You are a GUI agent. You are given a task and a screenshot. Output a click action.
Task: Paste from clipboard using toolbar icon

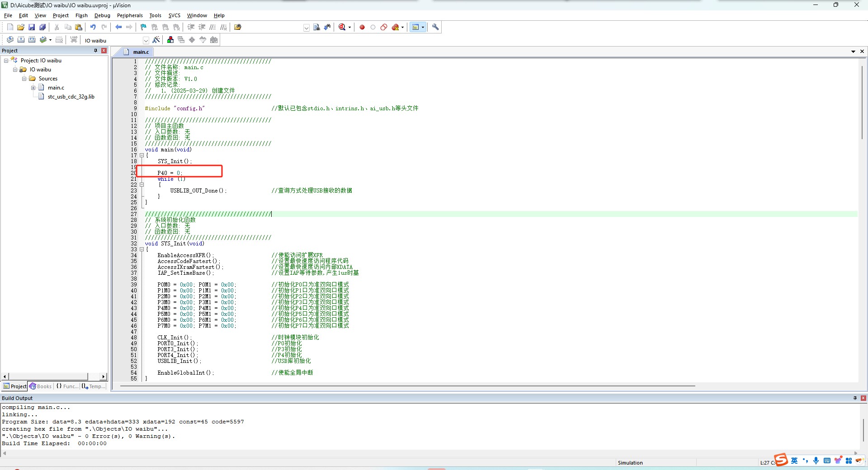(x=79, y=27)
